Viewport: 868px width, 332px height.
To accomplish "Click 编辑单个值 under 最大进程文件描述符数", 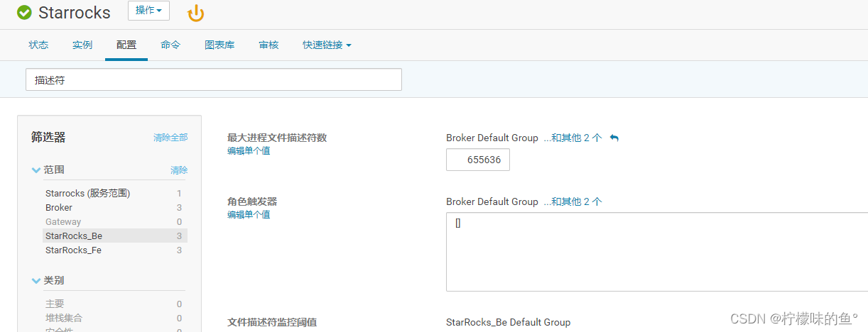I will pyautogui.click(x=249, y=150).
